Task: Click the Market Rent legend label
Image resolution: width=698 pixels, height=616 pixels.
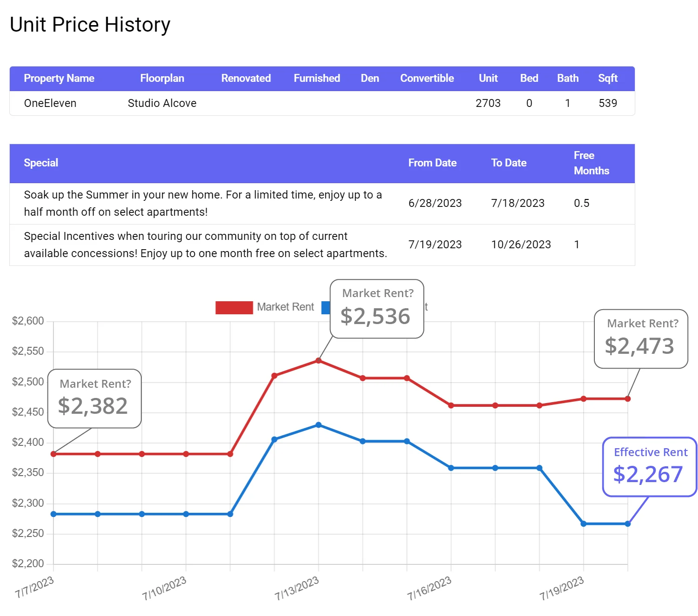Action: tap(285, 307)
